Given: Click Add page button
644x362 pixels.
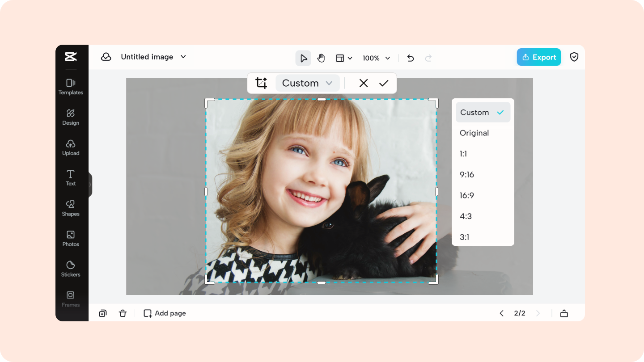Looking at the screenshot, I should click(x=165, y=313).
